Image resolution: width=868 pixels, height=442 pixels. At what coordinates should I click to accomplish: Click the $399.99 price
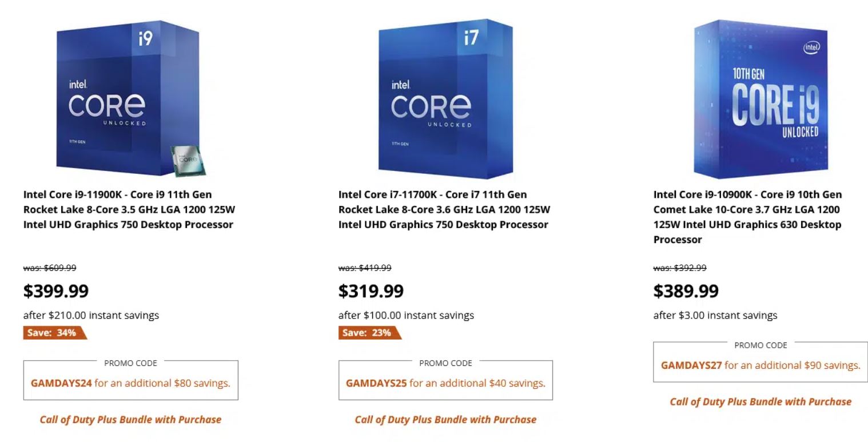(x=56, y=291)
